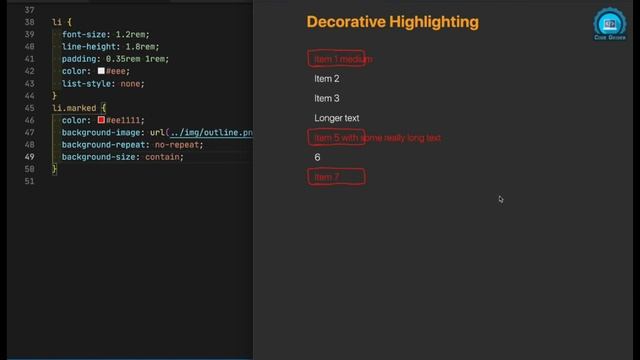Click 'font-size: 1.2rem;' declaration
This screenshot has width=640, height=360.
(106, 35)
